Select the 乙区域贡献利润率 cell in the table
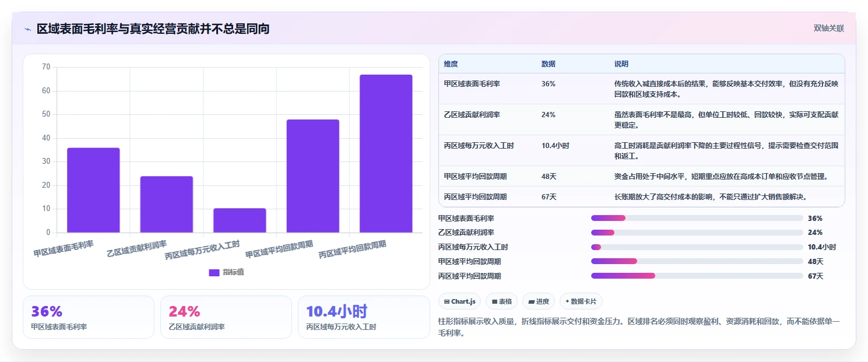 [x=472, y=115]
